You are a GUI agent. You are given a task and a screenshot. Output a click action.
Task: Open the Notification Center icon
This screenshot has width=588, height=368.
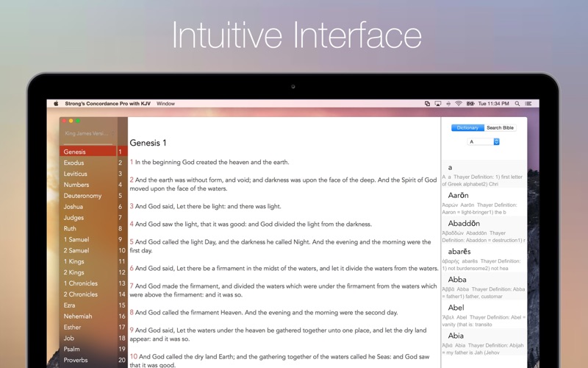click(528, 104)
